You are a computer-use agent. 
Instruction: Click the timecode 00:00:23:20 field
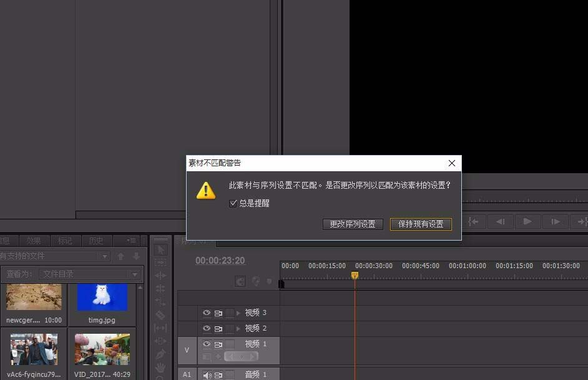point(220,261)
